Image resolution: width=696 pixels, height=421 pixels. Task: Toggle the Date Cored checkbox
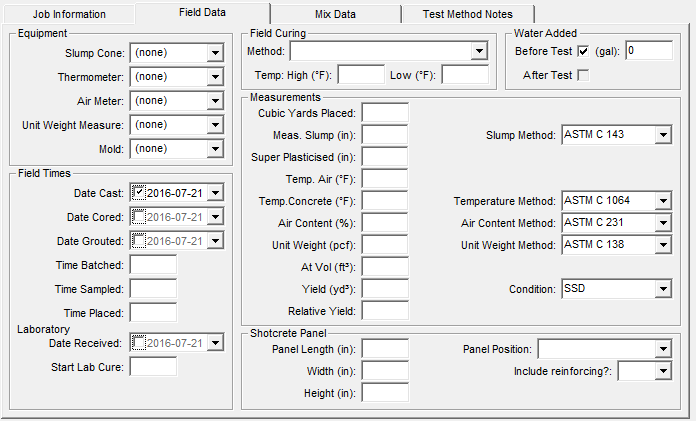coord(140,217)
